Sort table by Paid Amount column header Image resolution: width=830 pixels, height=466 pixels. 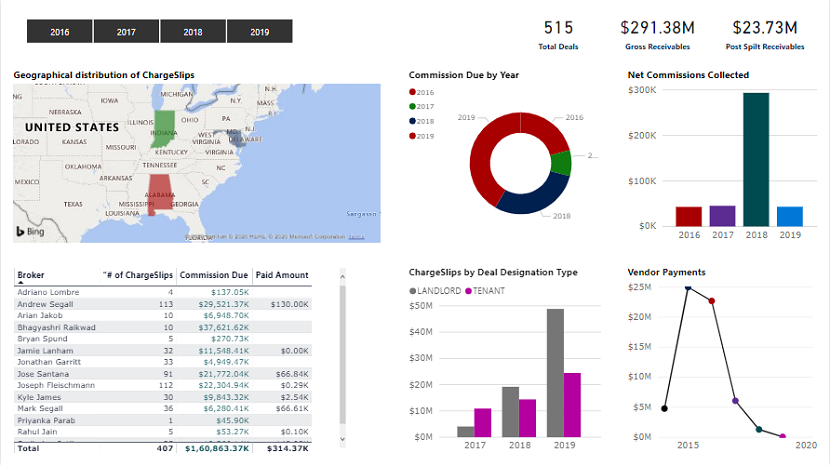point(281,275)
